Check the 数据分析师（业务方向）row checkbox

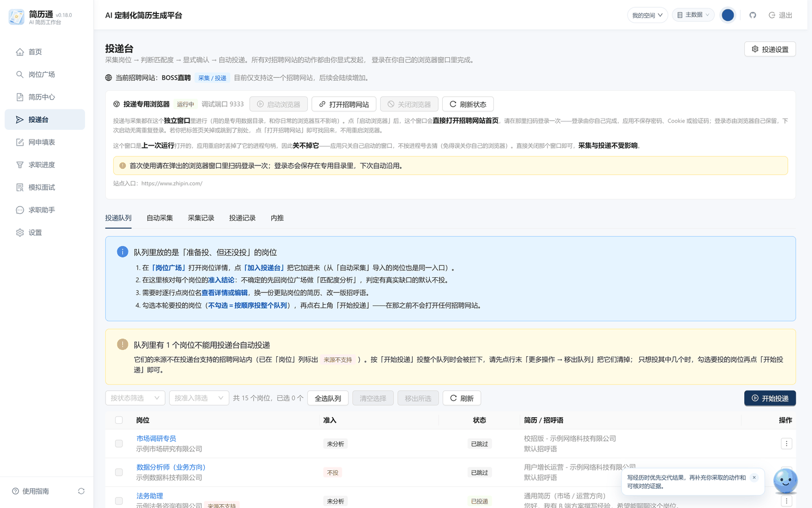pyautogui.click(x=118, y=472)
